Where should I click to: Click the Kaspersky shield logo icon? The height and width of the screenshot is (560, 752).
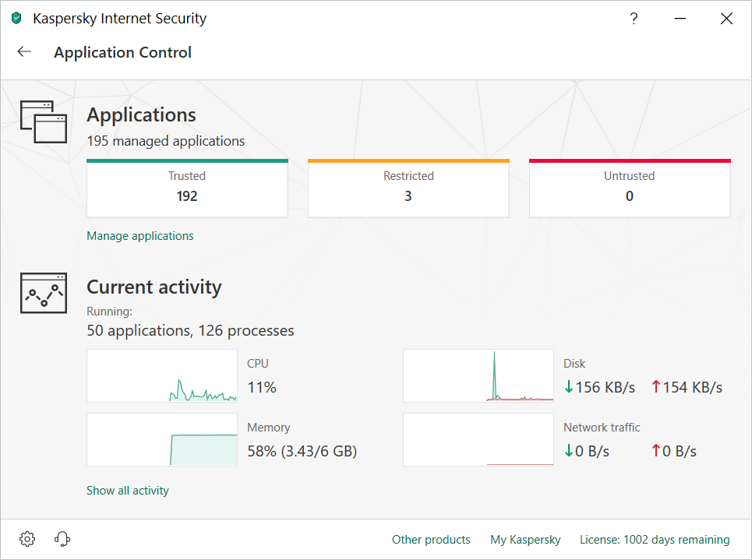point(16,19)
